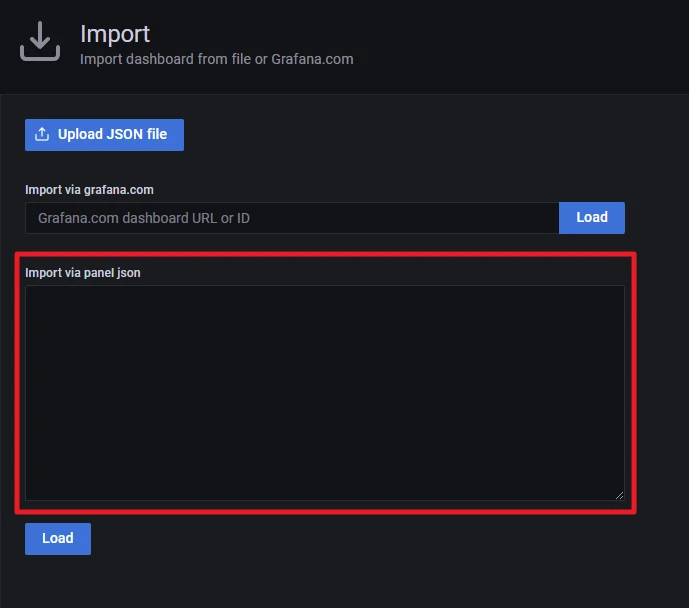Select the "Upload JSON file" text on the button

click(112, 135)
